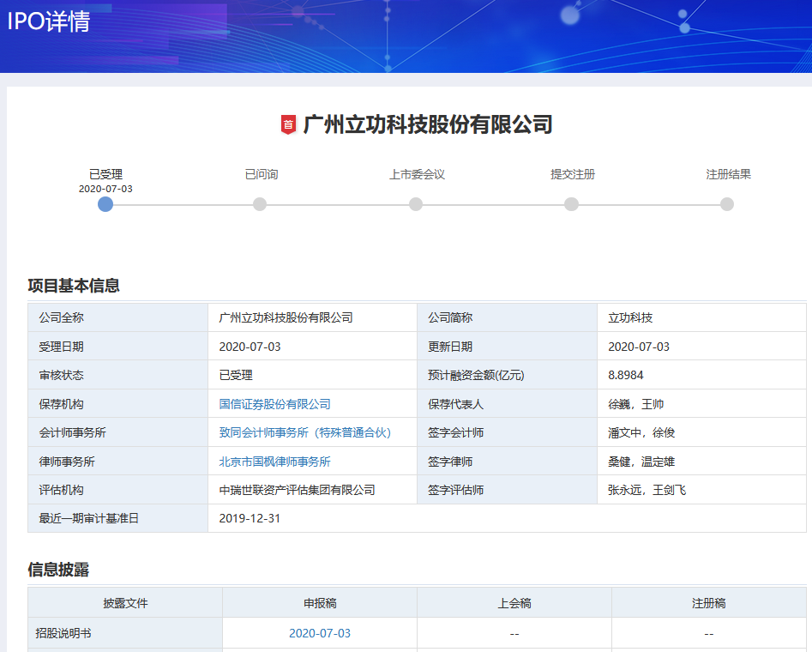Click the 受理日期 value 2020-07-03
812x652 pixels.
tap(250, 347)
